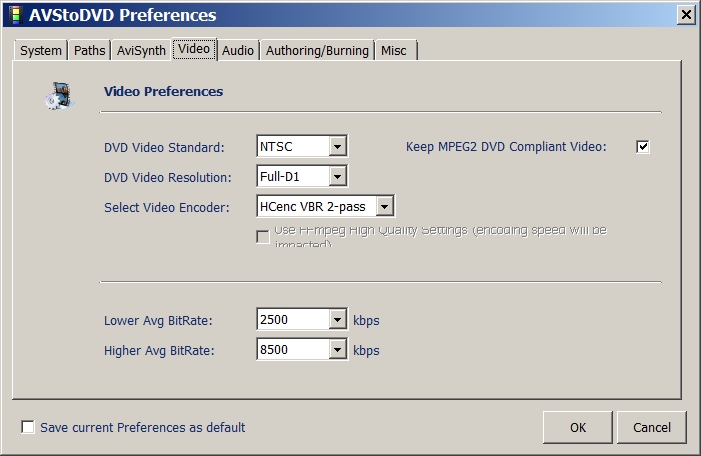Open the Paths tab
701x456 pixels.
[x=89, y=51]
